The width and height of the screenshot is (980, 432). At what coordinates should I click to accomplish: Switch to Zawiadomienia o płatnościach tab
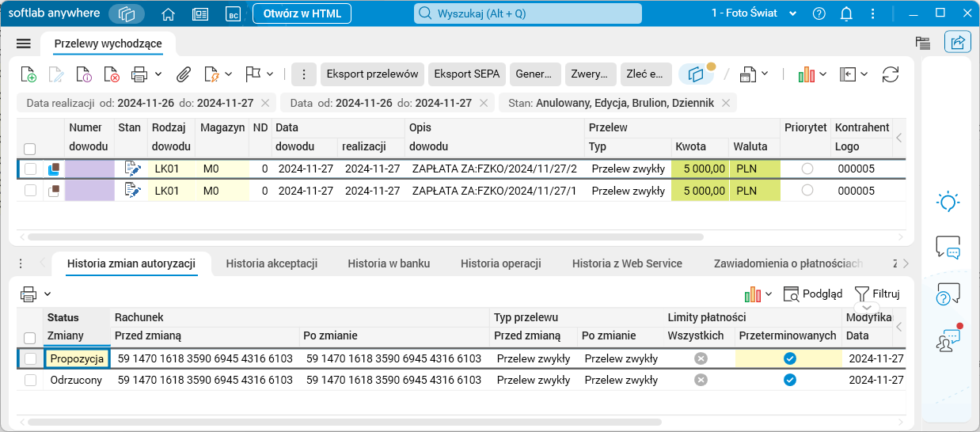788,263
